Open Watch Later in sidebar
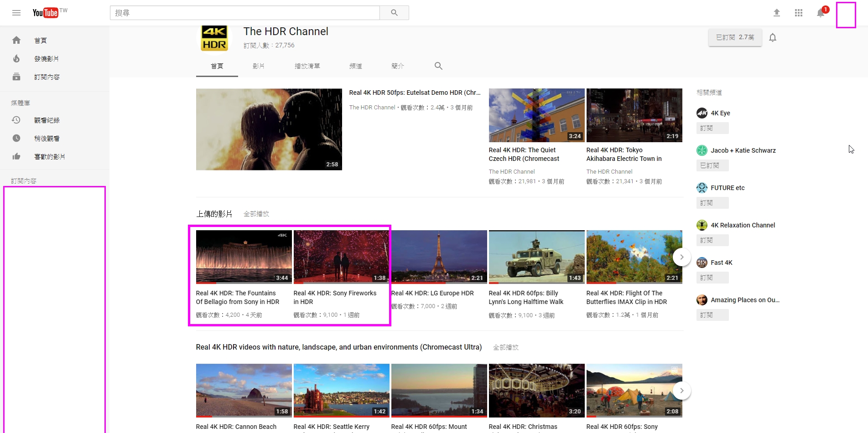This screenshot has width=868, height=433. coord(55,138)
